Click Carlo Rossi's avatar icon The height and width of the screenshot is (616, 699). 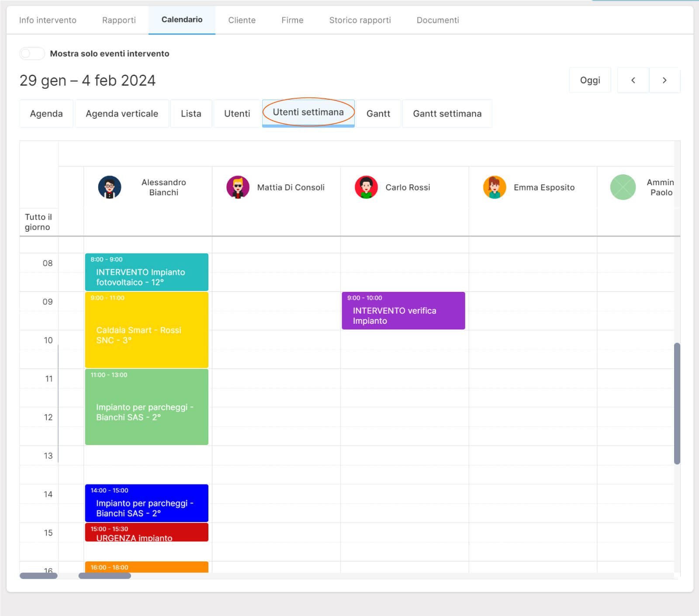coord(366,187)
